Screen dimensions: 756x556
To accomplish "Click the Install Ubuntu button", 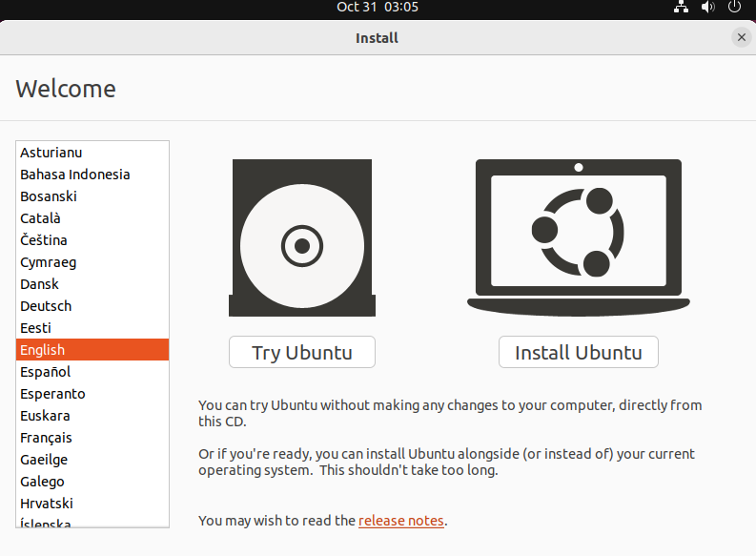I will click(x=578, y=352).
